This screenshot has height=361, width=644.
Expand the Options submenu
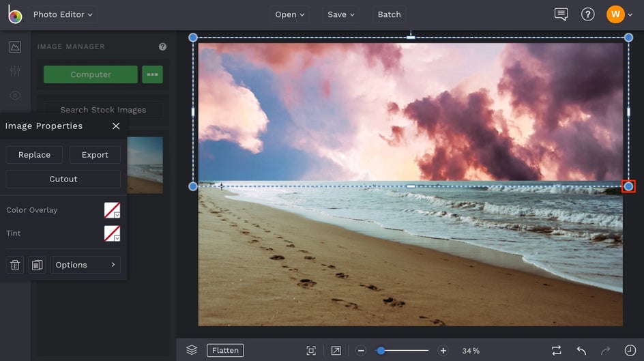click(x=85, y=265)
